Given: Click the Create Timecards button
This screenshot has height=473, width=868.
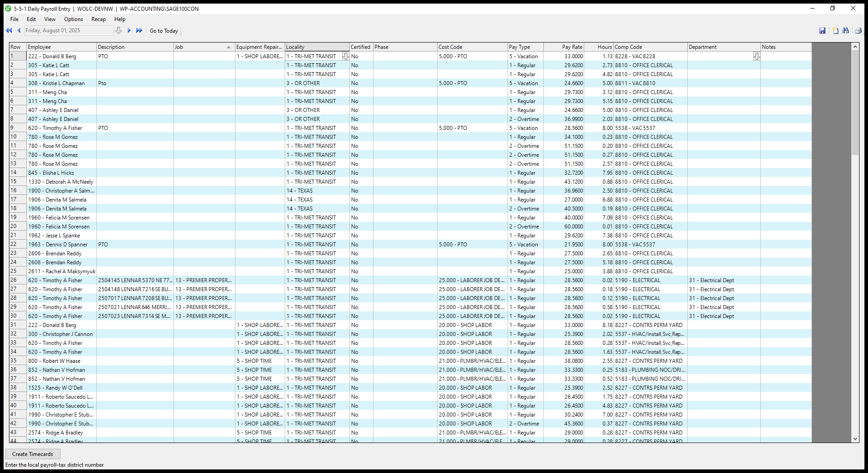Looking at the screenshot, I should tap(33, 454).
